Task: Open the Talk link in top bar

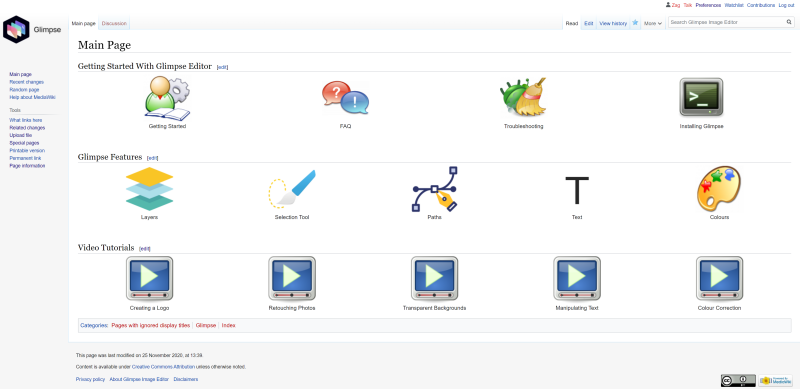Action: point(688,5)
